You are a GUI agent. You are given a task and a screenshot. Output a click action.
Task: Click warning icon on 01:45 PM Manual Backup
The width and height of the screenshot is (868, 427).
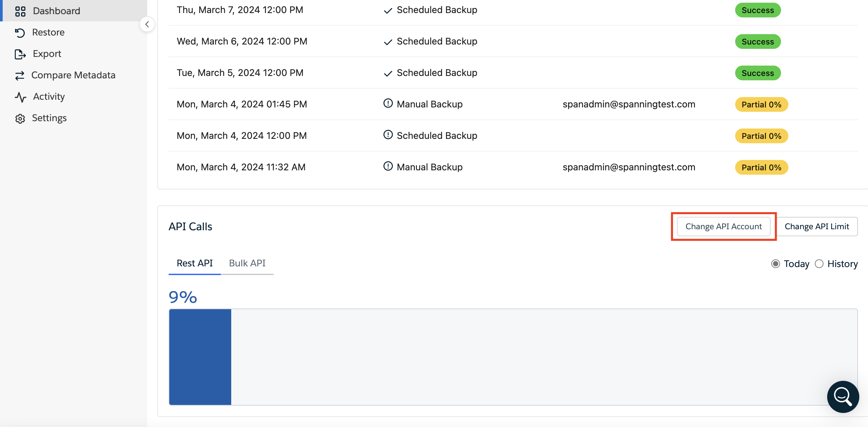[388, 103]
